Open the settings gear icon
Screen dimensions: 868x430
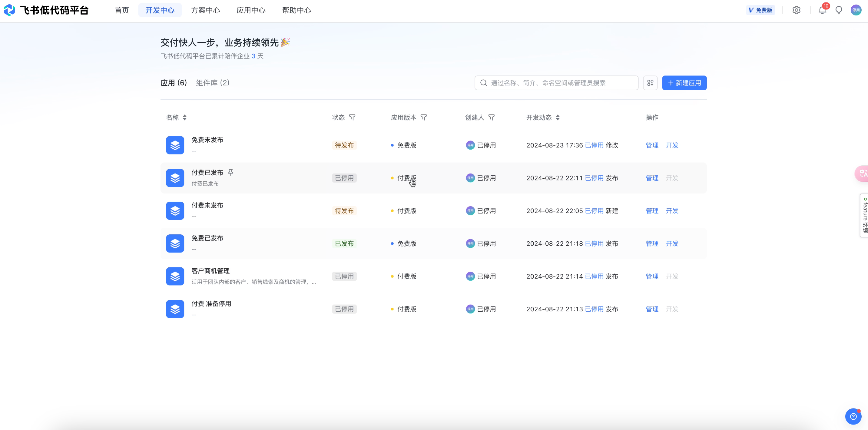pyautogui.click(x=796, y=10)
